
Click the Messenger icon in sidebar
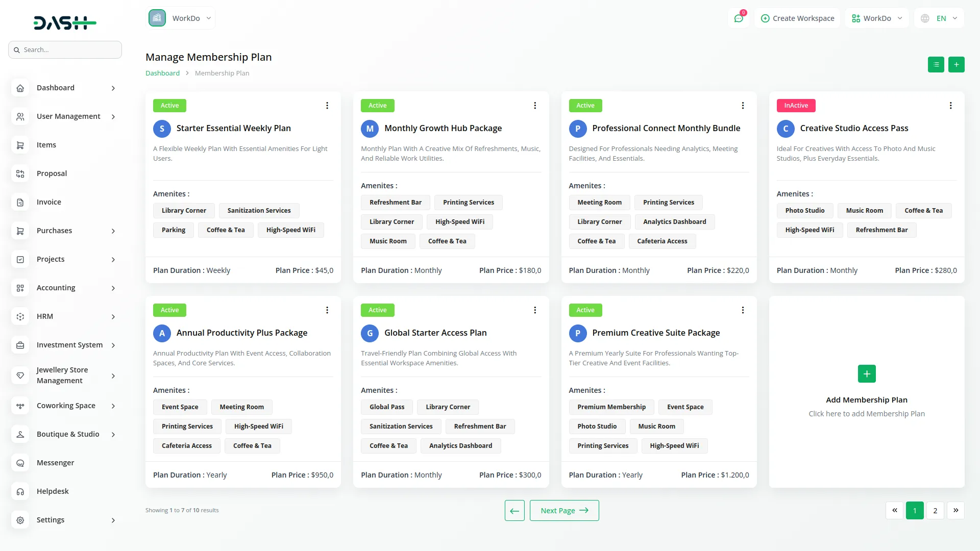(x=20, y=463)
